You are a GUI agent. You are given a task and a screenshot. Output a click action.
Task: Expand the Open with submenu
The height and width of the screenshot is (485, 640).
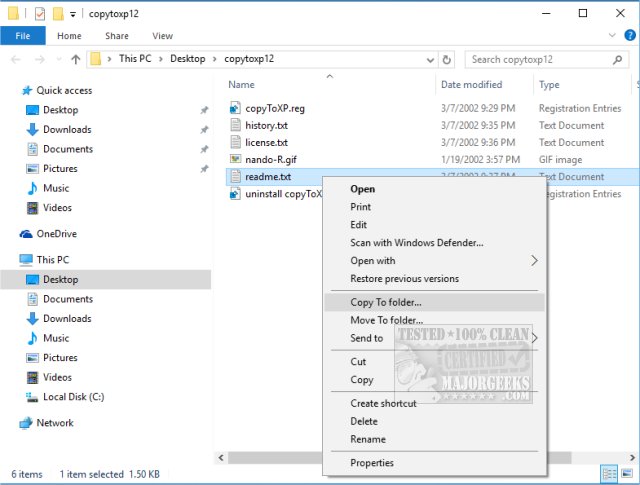[435, 261]
